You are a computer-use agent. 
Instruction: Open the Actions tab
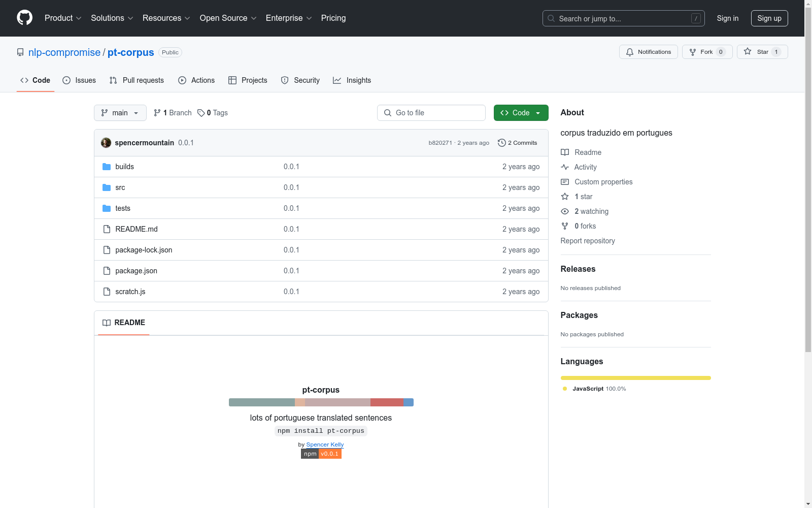pos(196,80)
